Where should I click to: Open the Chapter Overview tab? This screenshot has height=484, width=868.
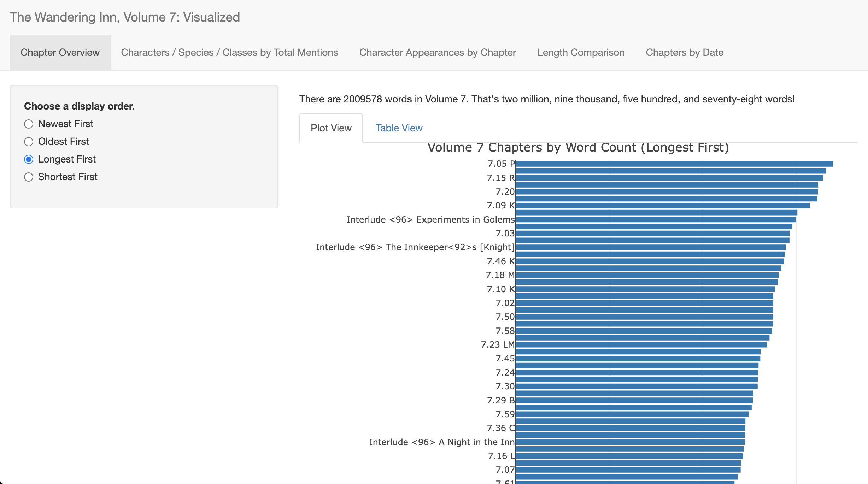point(60,52)
